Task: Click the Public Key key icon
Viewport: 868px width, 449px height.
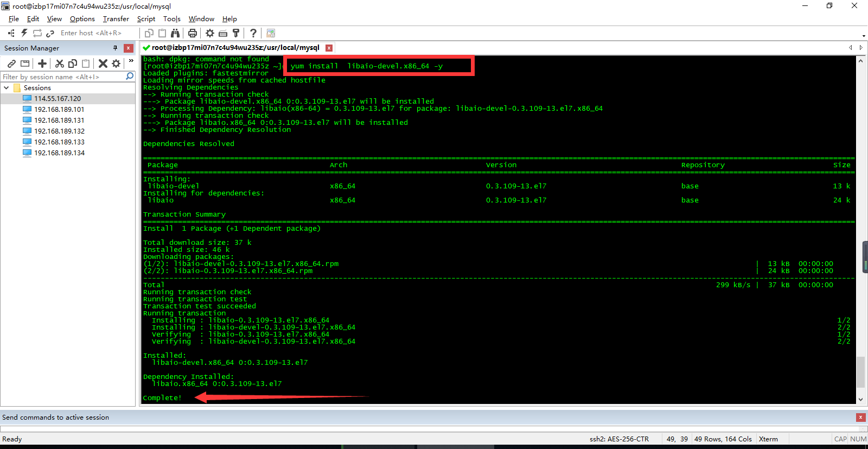Action: point(236,33)
